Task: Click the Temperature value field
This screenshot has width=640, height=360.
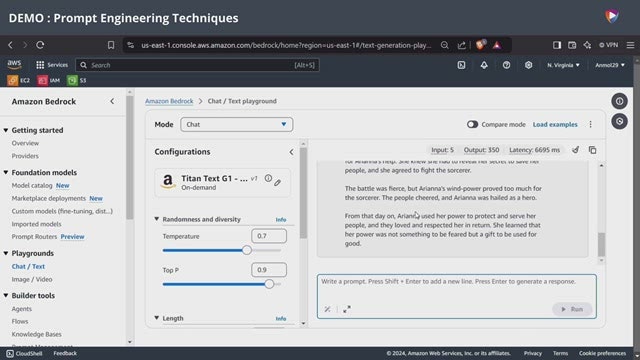Action: tap(269, 236)
